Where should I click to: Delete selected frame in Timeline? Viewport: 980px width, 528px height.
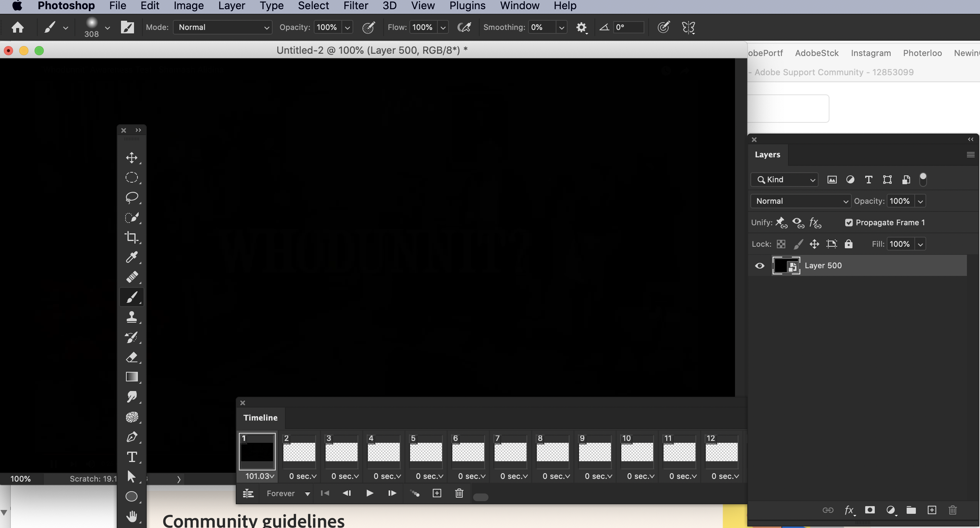[459, 493]
